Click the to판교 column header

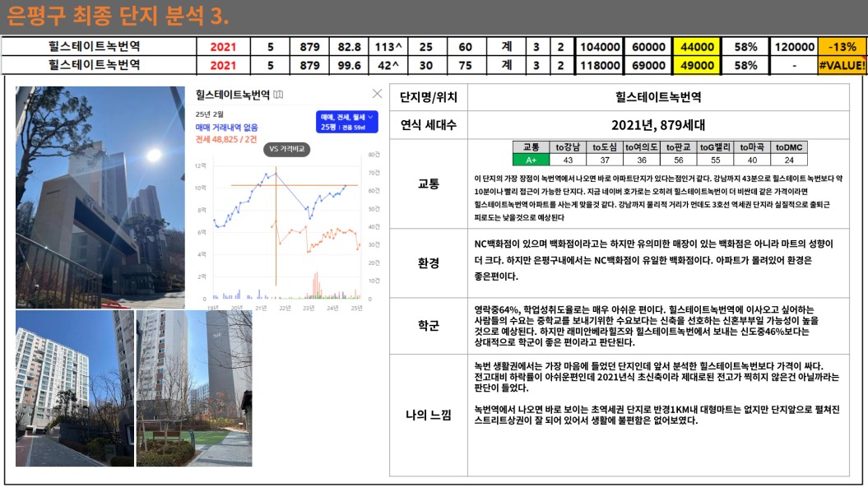click(x=679, y=147)
